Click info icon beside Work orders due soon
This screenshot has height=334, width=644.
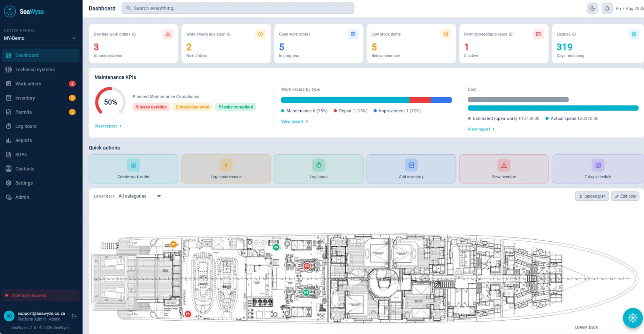tap(229, 34)
